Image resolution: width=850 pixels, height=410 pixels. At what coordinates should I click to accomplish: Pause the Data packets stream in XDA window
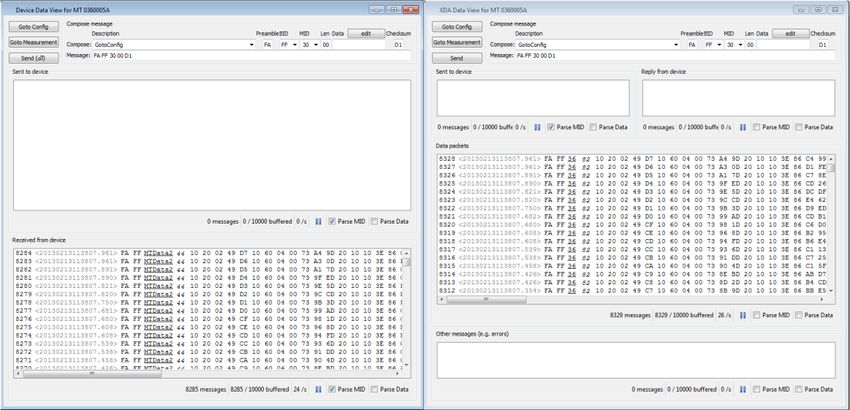pos(743,315)
